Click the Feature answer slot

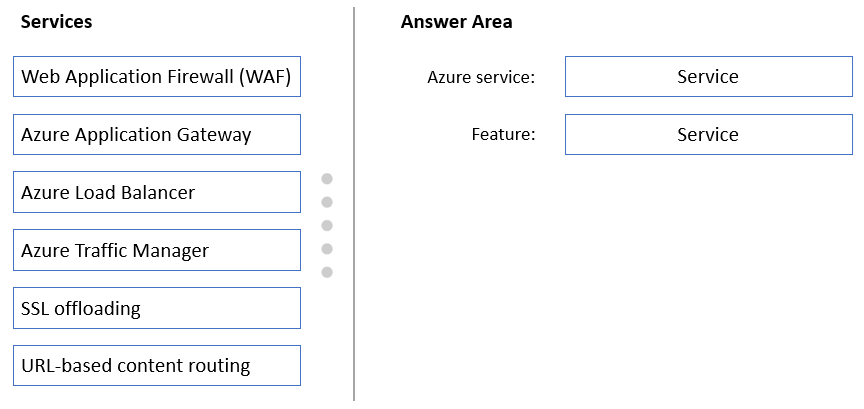click(709, 134)
